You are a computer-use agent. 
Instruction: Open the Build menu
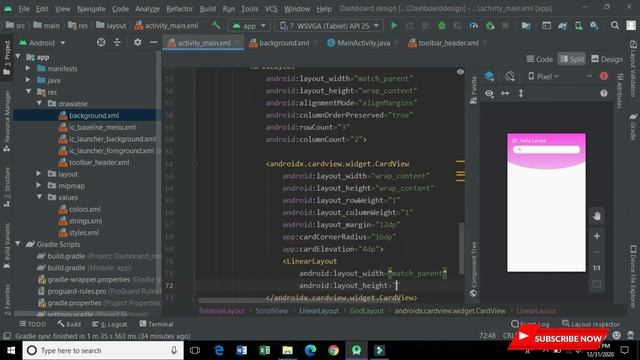[208, 9]
